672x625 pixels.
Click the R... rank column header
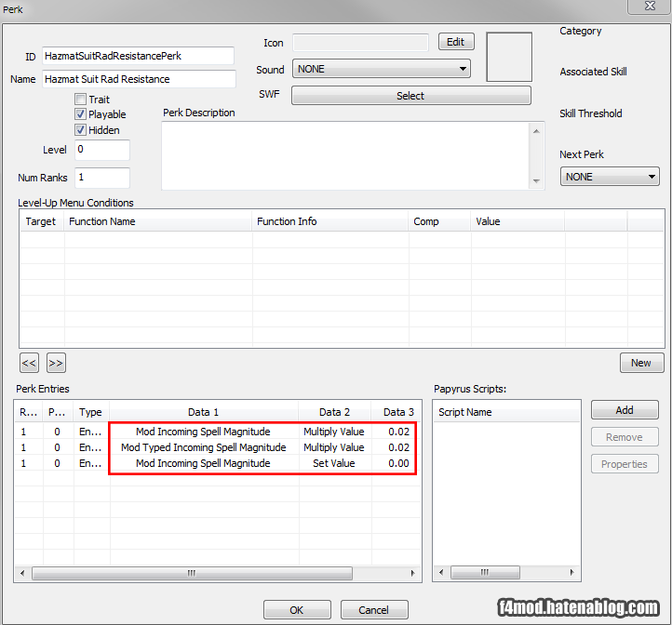(29, 412)
